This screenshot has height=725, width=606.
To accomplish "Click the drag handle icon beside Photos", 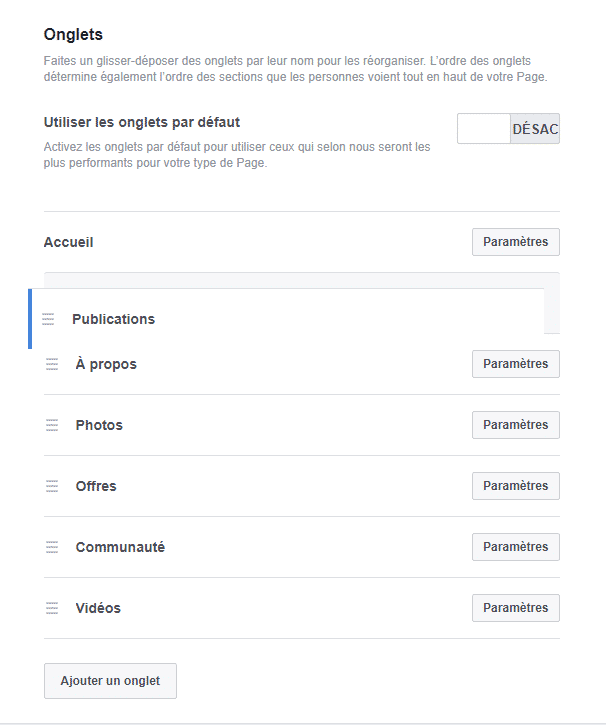I will tap(52, 425).
